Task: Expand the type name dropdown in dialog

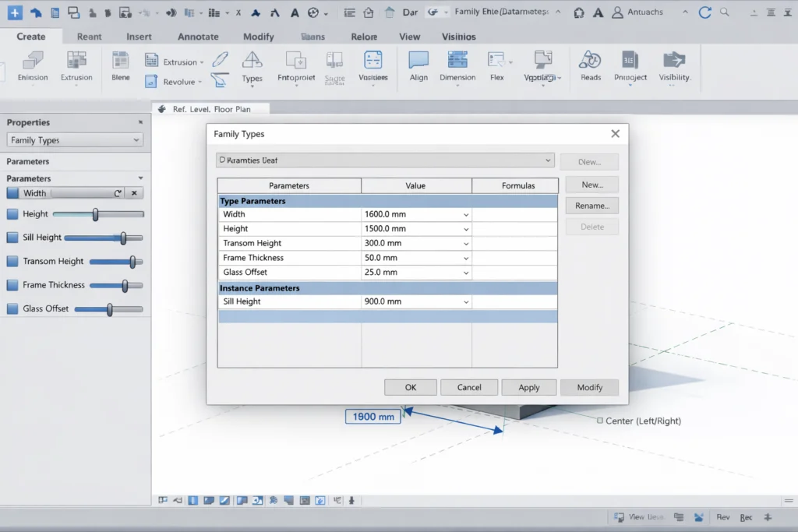Action: [x=548, y=160]
